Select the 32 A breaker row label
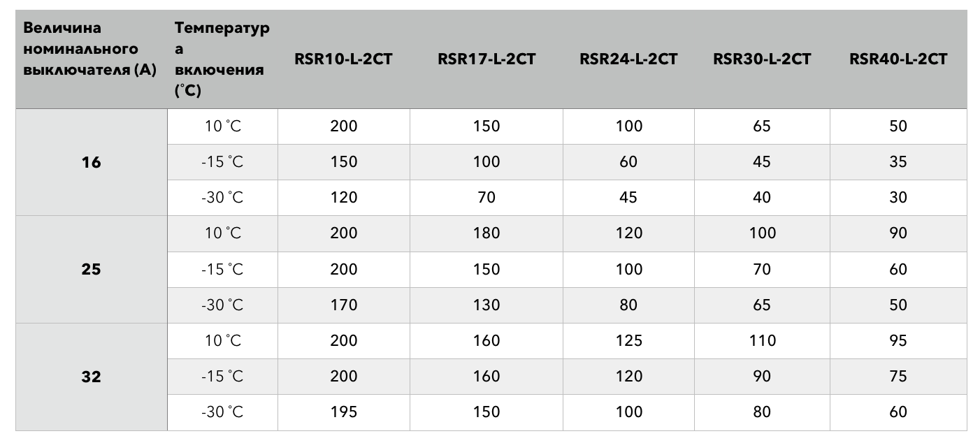980x436 pixels. click(x=91, y=377)
